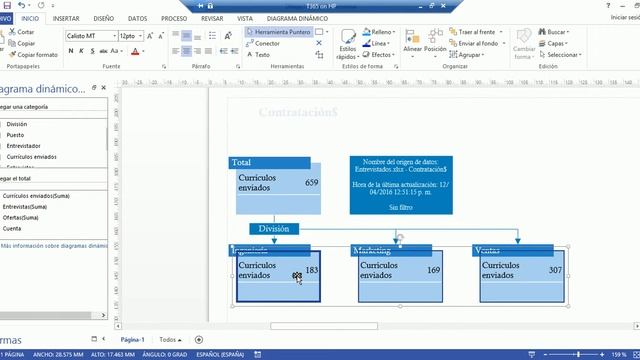Toggle bold N formatting
This screenshot has height=360, width=640.
[x=71, y=51]
